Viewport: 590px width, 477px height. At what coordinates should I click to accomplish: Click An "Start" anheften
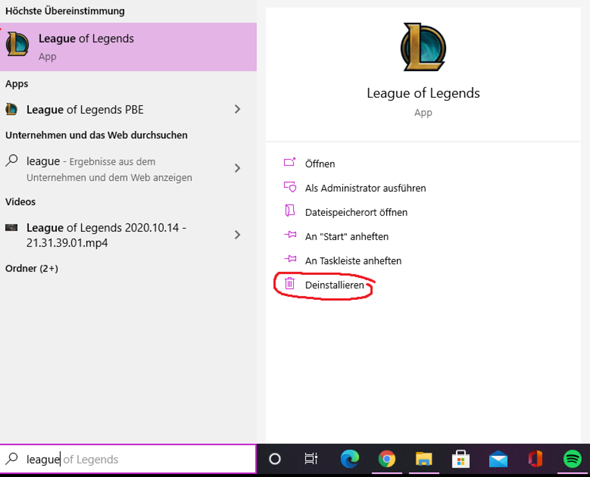coord(347,236)
